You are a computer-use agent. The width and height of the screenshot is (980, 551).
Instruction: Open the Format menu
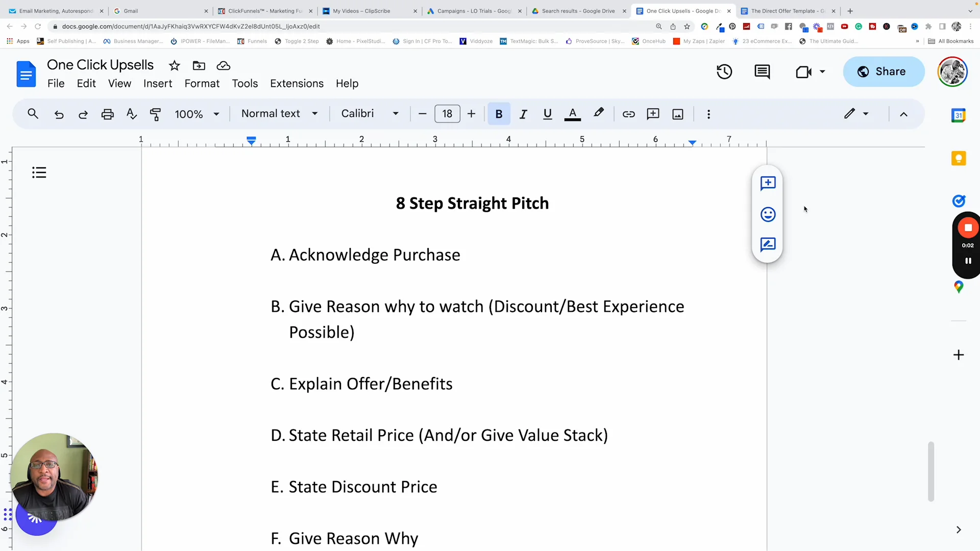tap(202, 84)
